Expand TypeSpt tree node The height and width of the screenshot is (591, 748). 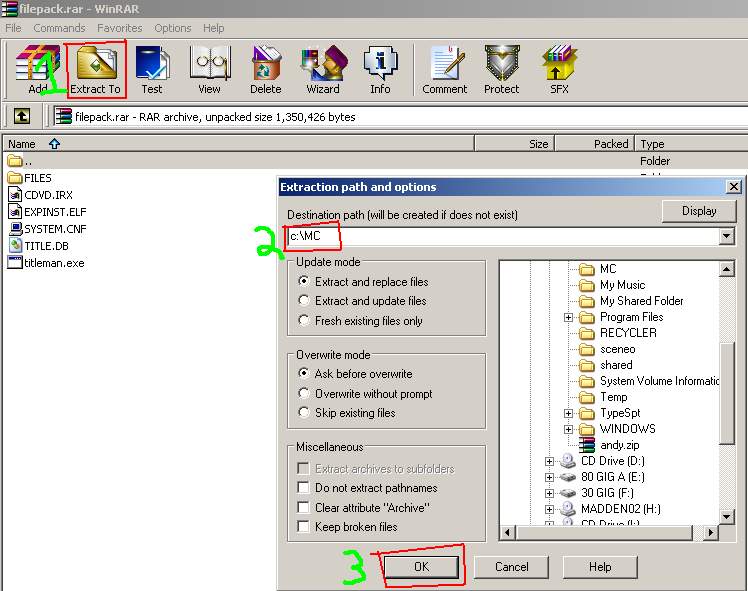pyautogui.click(x=568, y=413)
